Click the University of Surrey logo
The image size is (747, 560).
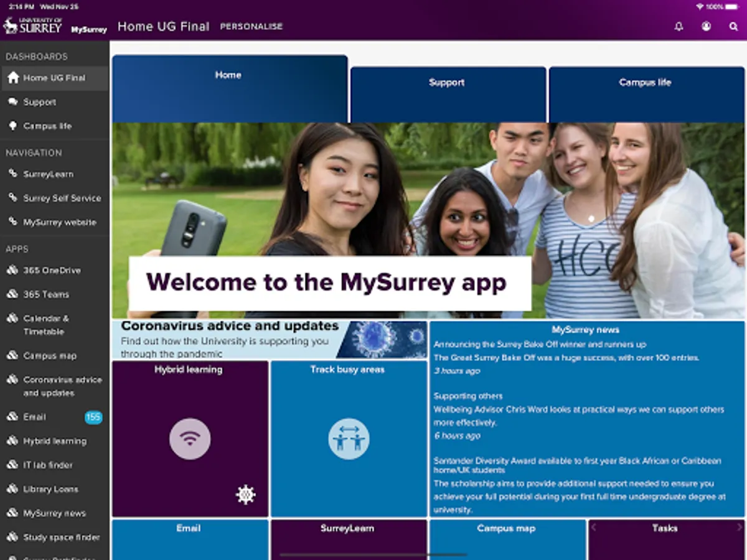coord(32,26)
